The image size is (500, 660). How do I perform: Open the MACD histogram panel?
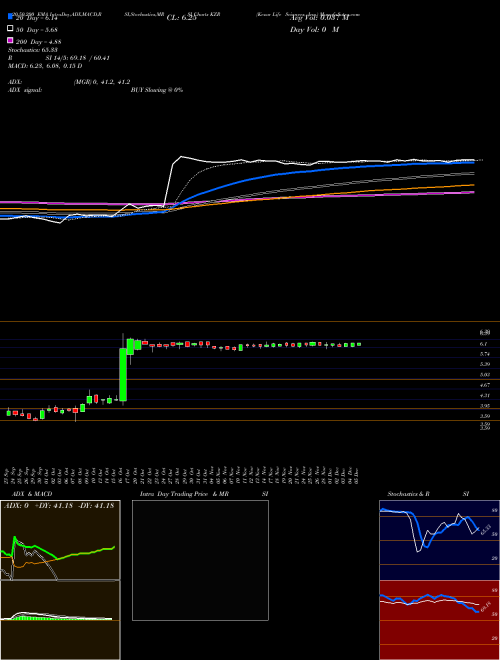[60, 620]
